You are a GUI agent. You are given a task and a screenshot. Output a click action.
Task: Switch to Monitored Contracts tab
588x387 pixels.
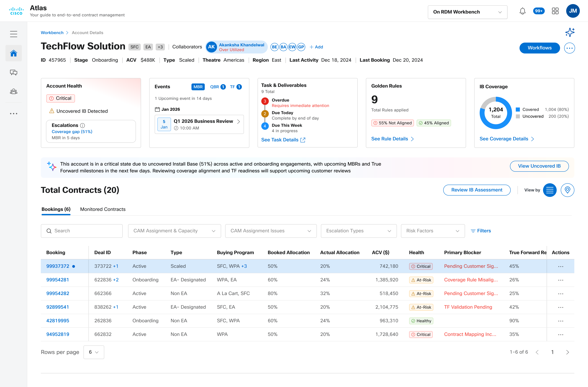coord(103,209)
